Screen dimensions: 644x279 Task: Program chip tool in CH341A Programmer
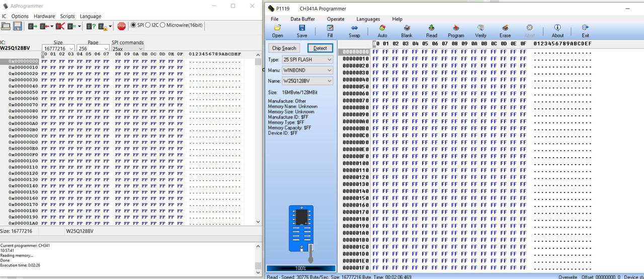click(456, 31)
